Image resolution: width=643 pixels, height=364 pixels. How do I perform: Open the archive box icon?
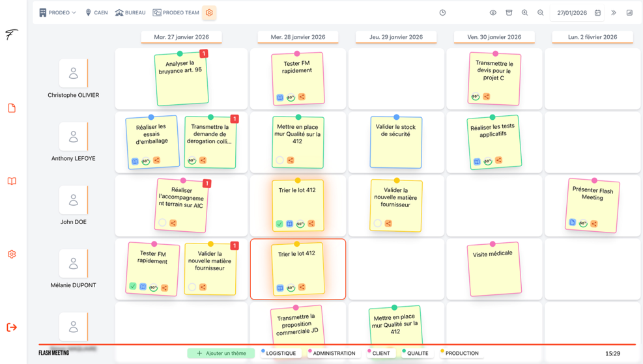point(509,13)
